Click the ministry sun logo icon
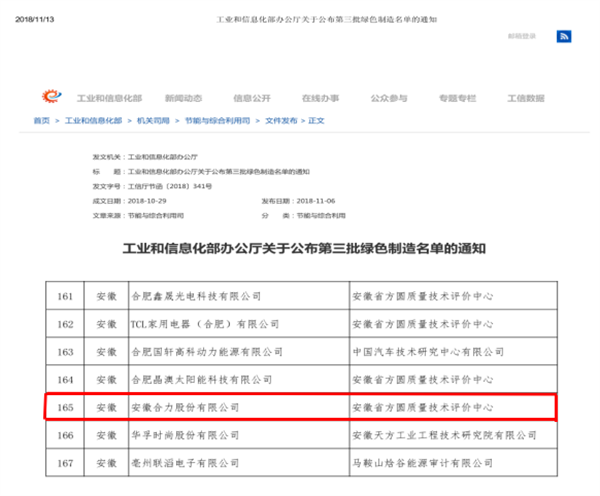Viewport: 600px width, 496px height. click(x=52, y=96)
